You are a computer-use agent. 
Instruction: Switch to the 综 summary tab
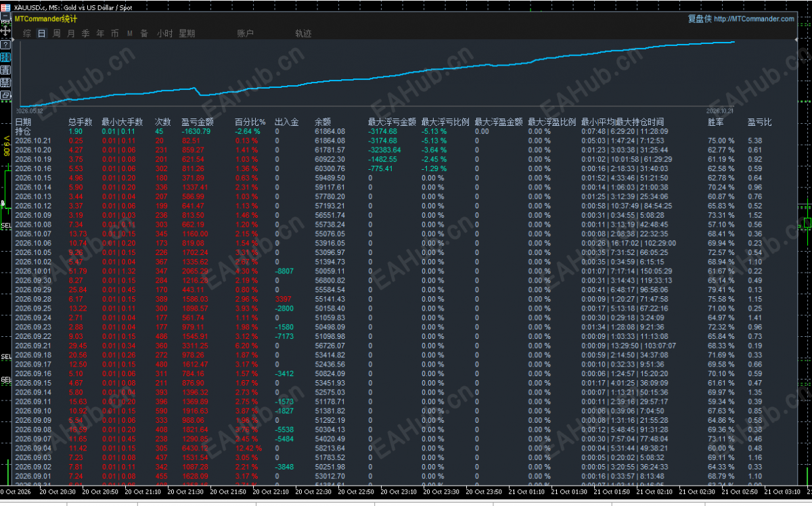click(x=27, y=33)
